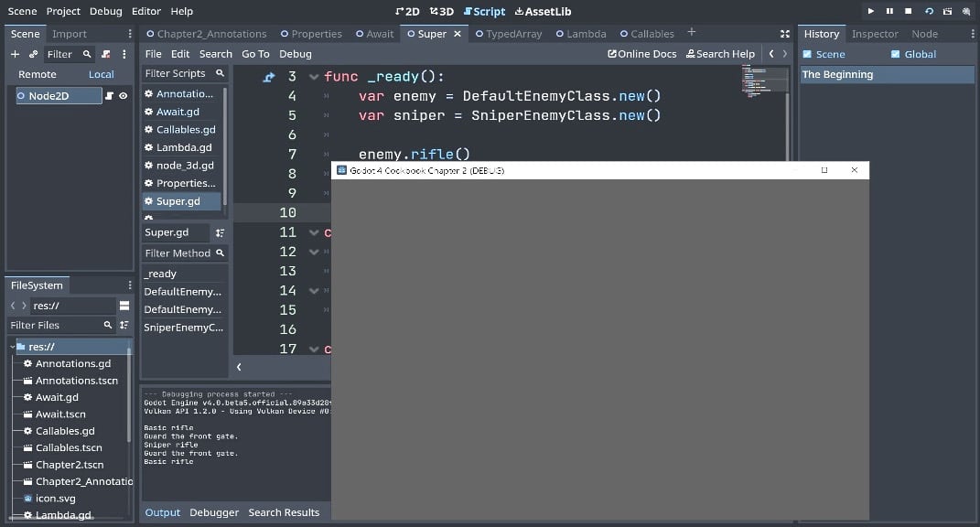Toggle distraction-free mode icon
The height and width of the screenshot is (527, 980).
tap(785, 34)
